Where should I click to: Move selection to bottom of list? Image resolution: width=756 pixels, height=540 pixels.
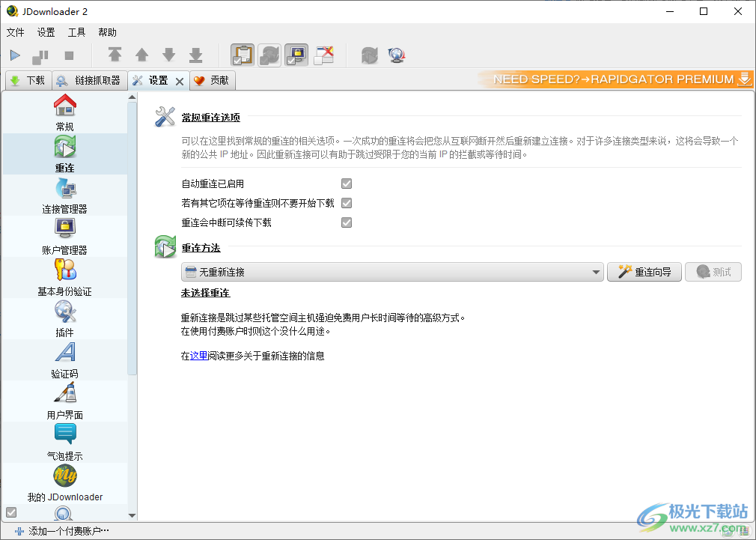tap(196, 55)
